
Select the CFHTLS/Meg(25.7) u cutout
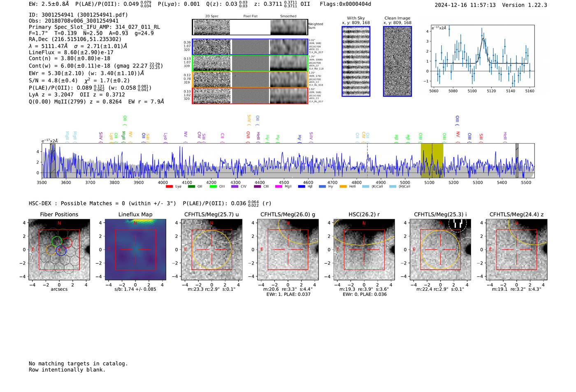point(211,249)
